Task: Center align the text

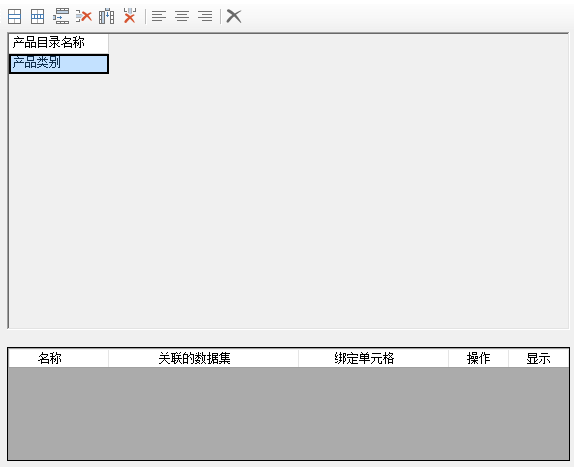Action: pos(182,16)
